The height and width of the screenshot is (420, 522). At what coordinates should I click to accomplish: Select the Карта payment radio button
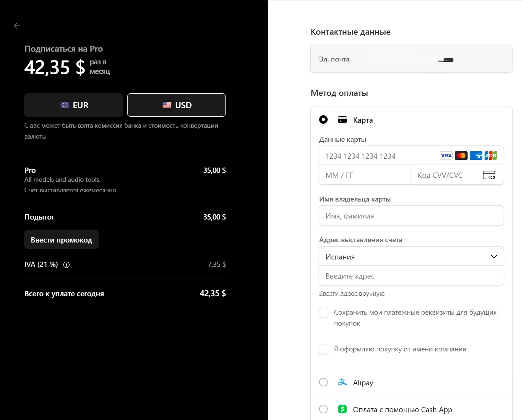323,119
